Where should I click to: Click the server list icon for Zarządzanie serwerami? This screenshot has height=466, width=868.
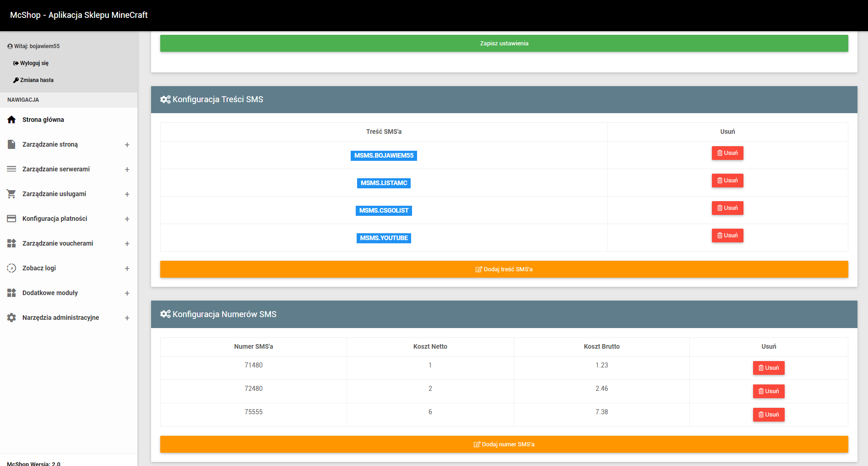point(11,169)
